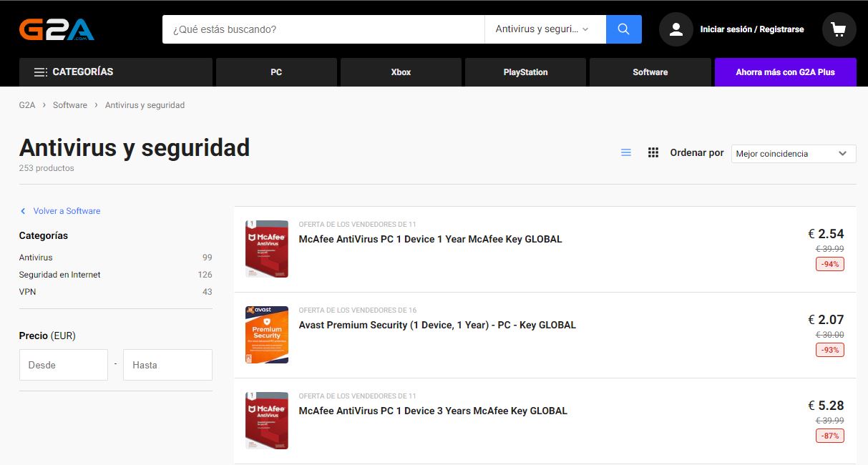
Task: Click the Software breadcrumb link
Action: click(x=70, y=105)
